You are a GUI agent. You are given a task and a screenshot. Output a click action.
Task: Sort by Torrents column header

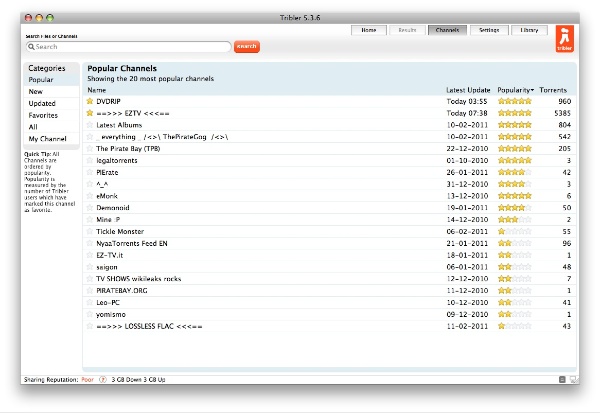pos(553,90)
